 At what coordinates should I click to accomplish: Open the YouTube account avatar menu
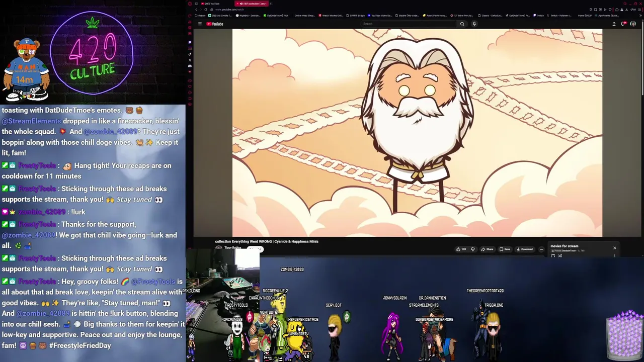(633, 24)
